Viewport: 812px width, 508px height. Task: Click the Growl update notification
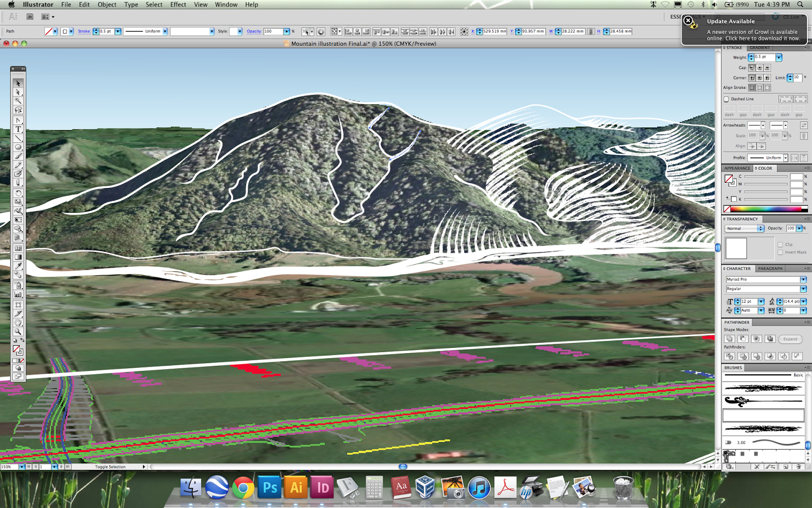click(744, 30)
